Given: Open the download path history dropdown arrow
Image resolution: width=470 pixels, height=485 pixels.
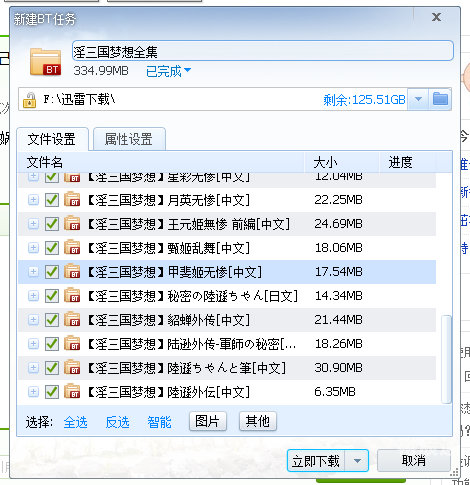Looking at the screenshot, I should [418, 99].
